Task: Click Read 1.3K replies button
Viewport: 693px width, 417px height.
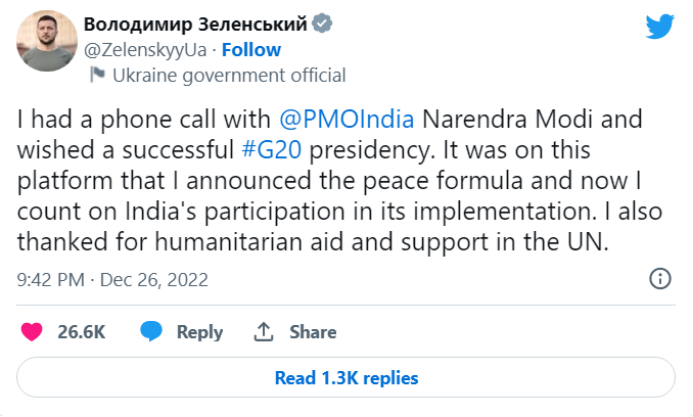Action: click(346, 378)
